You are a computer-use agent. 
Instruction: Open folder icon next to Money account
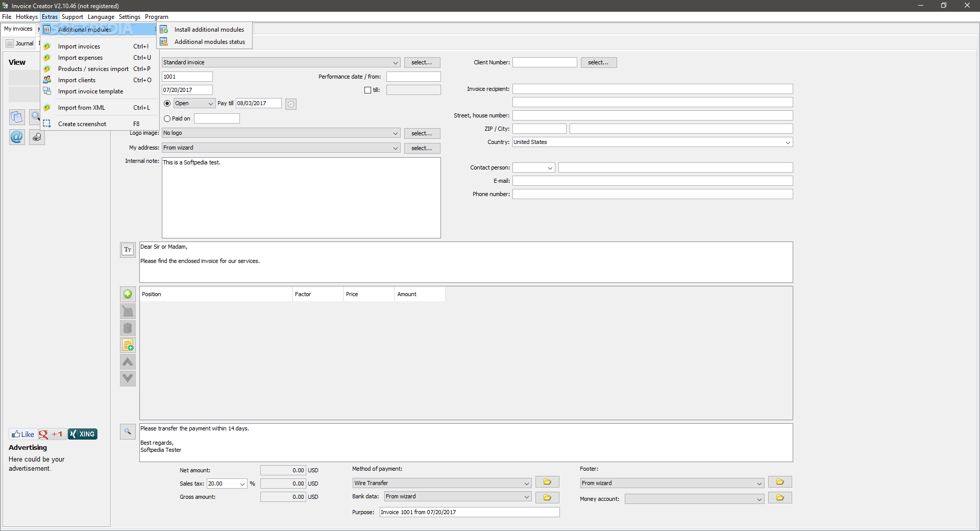(780, 497)
